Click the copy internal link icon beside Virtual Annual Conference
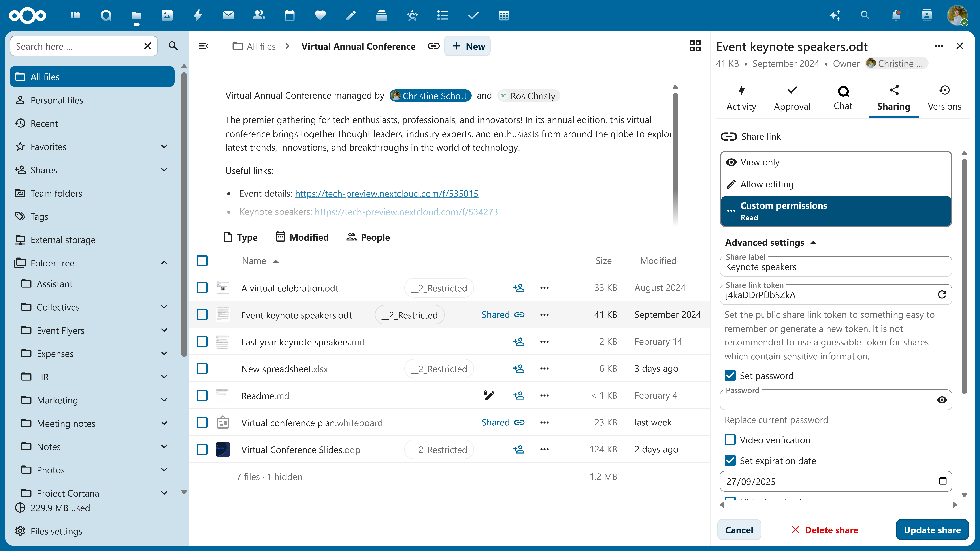The width and height of the screenshot is (980, 551). tap(433, 46)
